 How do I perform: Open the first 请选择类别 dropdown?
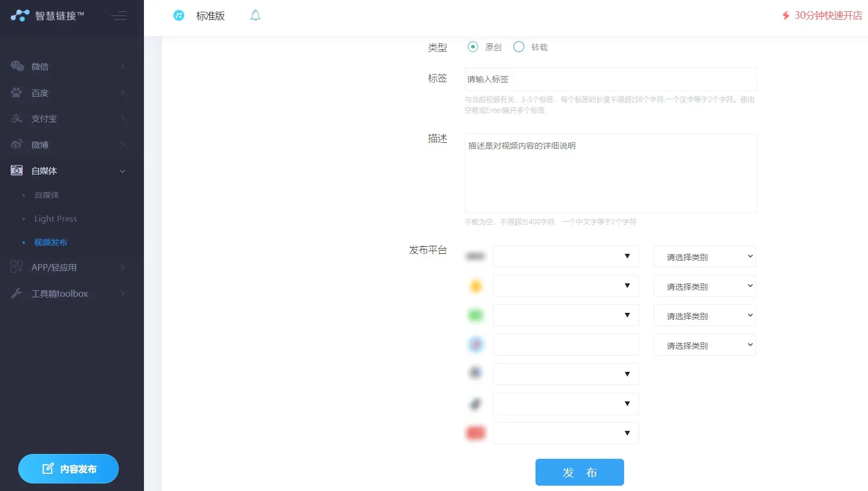point(704,257)
